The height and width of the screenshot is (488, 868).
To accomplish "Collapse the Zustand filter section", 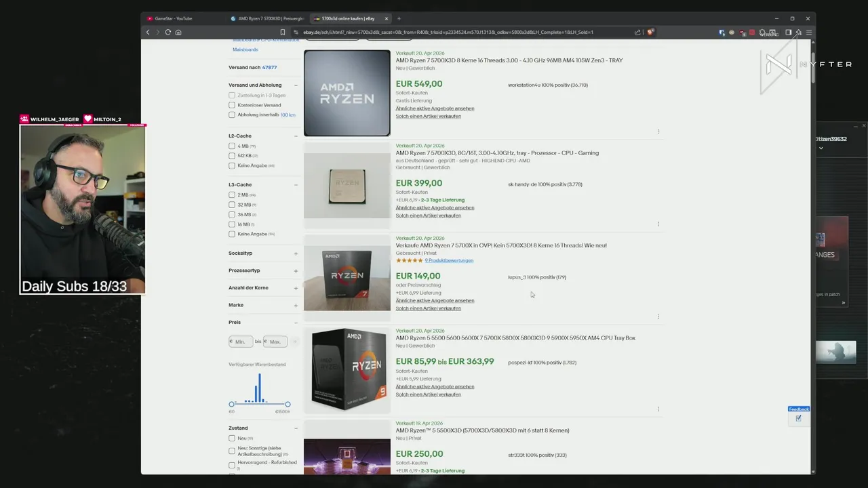I will pyautogui.click(x=296, y=428).
